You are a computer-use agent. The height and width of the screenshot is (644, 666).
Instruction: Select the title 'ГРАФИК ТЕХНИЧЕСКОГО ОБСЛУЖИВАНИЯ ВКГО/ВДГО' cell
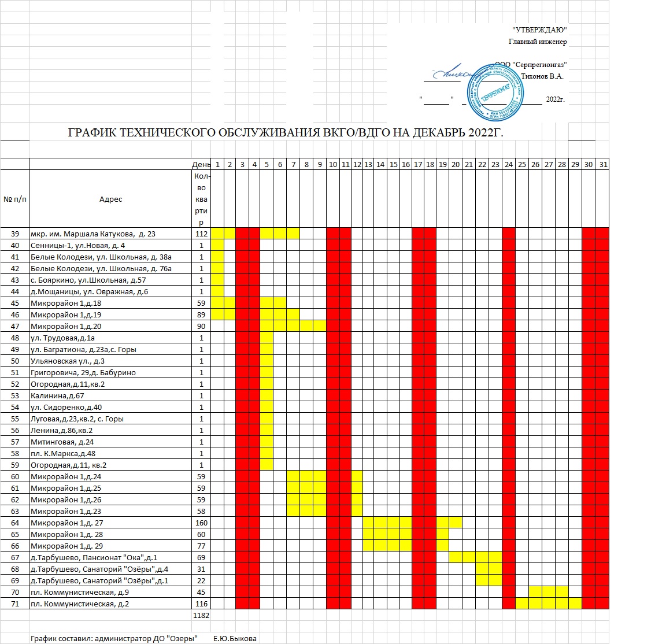286,132
